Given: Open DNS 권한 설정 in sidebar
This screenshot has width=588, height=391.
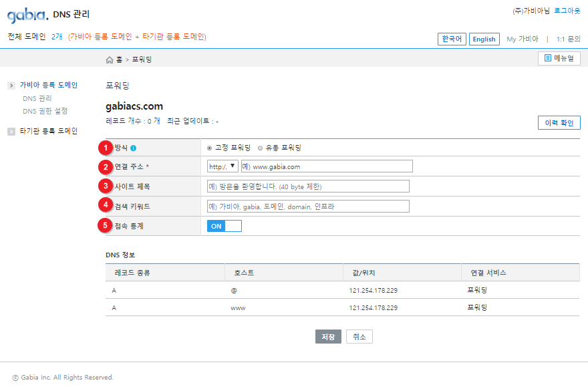Looking at the screenshot, I should (45, 111).
